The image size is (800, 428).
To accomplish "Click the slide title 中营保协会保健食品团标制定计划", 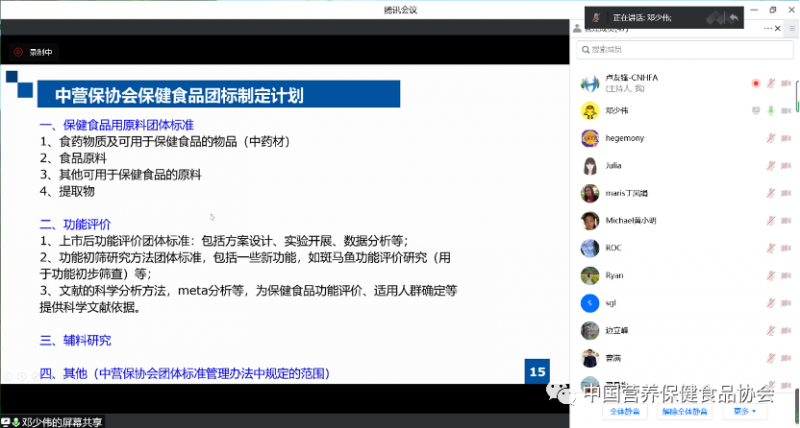I will click(x=179, y=95).
